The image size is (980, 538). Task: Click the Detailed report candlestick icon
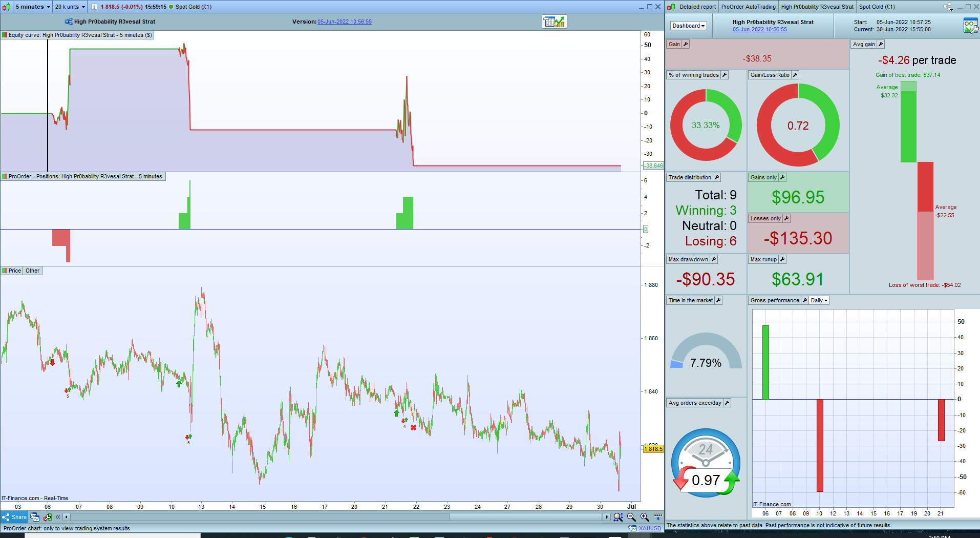click(671, 7)
